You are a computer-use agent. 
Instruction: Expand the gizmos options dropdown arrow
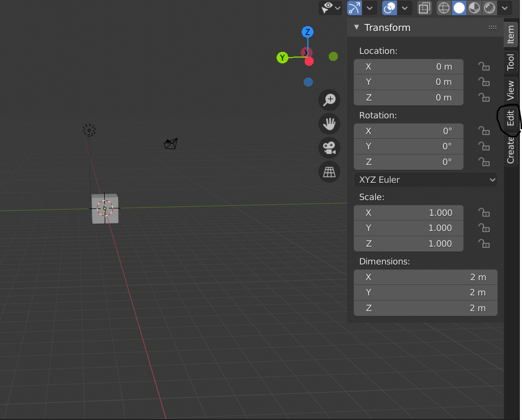coord(370,8)
